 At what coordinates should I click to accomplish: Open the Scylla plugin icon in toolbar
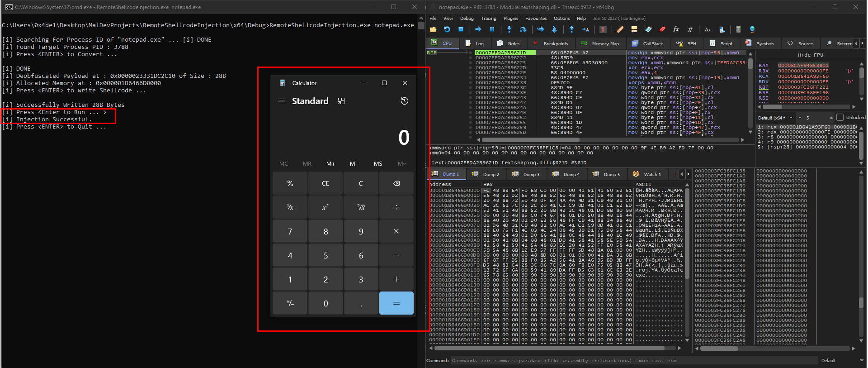[x=603, y=29]
